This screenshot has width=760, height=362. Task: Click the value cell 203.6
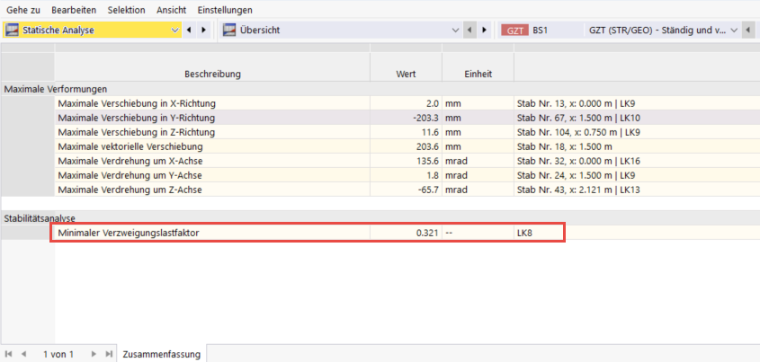(406, 146)
